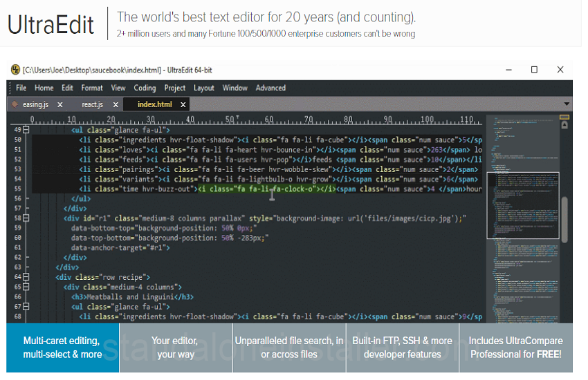Open the View menu

coord(118,88)
